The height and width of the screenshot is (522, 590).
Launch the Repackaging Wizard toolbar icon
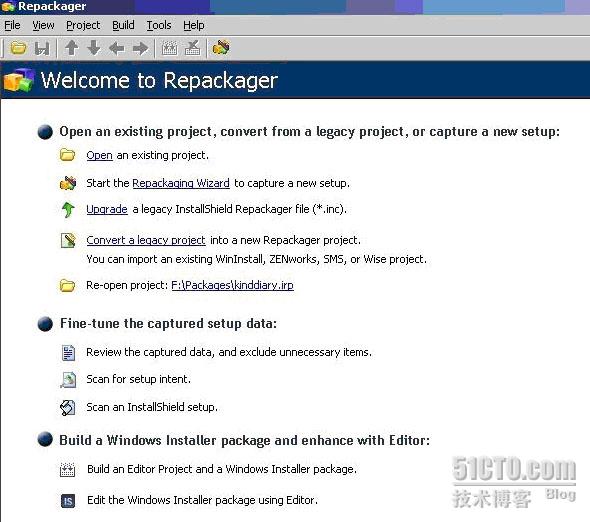point(221,48)
